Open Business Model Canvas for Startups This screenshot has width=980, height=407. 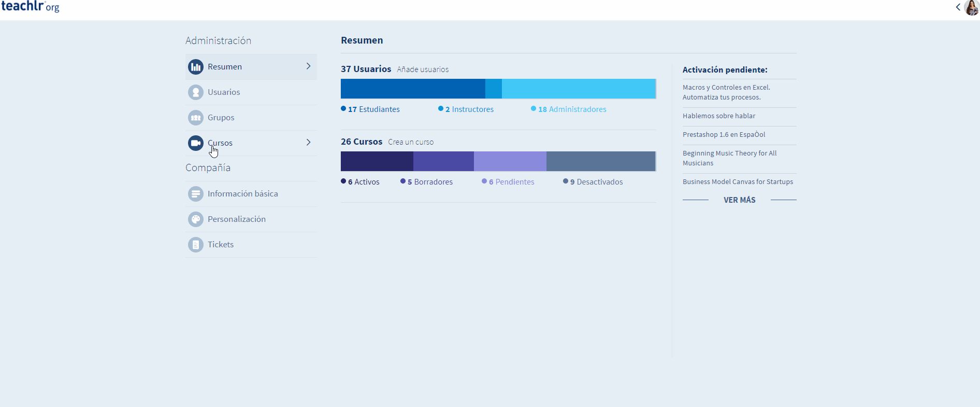click(738, 182)
